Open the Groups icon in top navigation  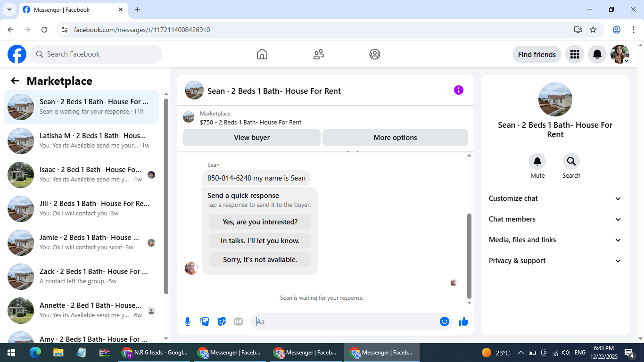coord(375,54)
